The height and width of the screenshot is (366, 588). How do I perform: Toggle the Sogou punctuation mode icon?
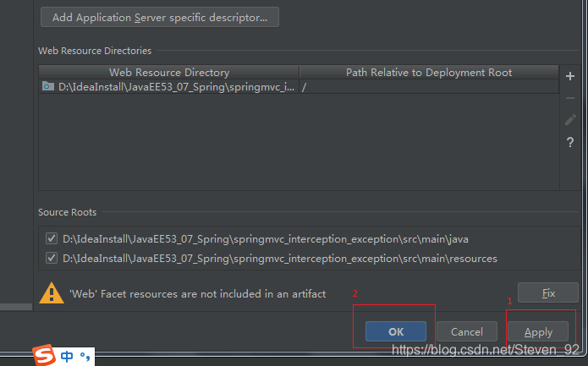click(x=85, y=357)
